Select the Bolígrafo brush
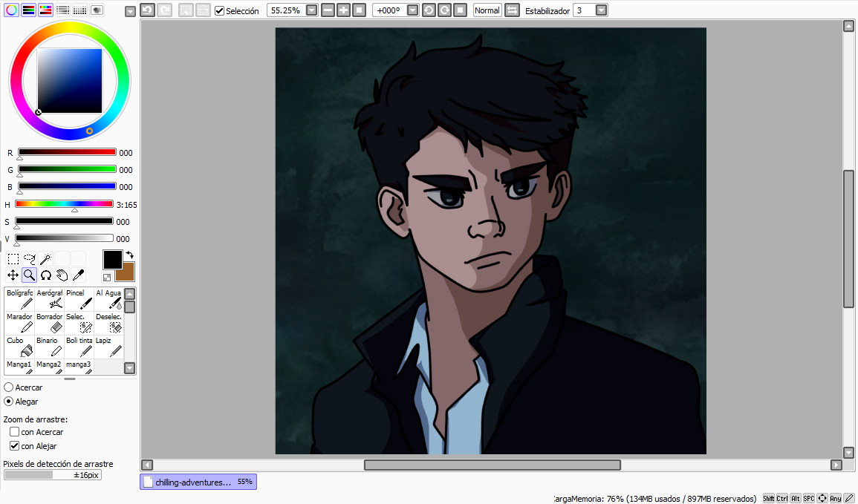 [x=20, y=299]
